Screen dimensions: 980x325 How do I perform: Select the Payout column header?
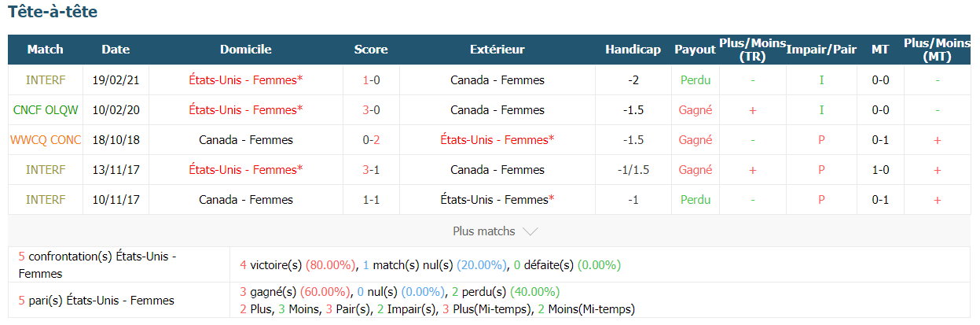tap(695, 50)
